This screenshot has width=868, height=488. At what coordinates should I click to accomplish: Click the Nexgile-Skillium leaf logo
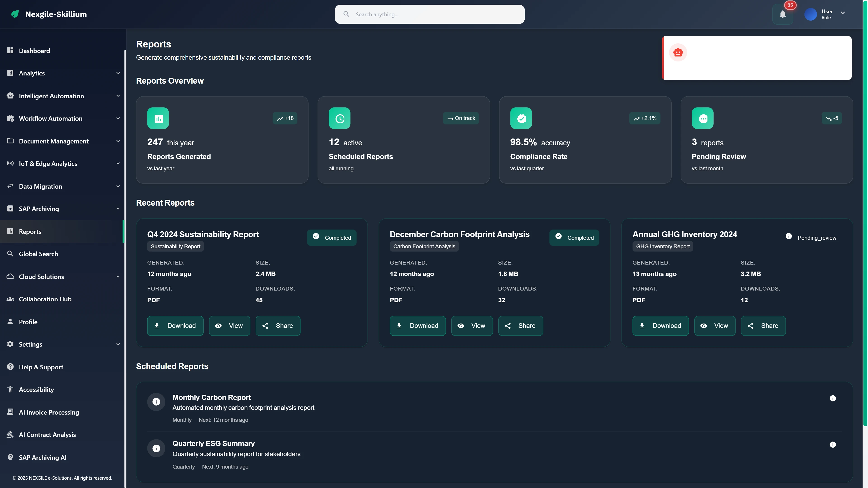click(x=15, y=14)
